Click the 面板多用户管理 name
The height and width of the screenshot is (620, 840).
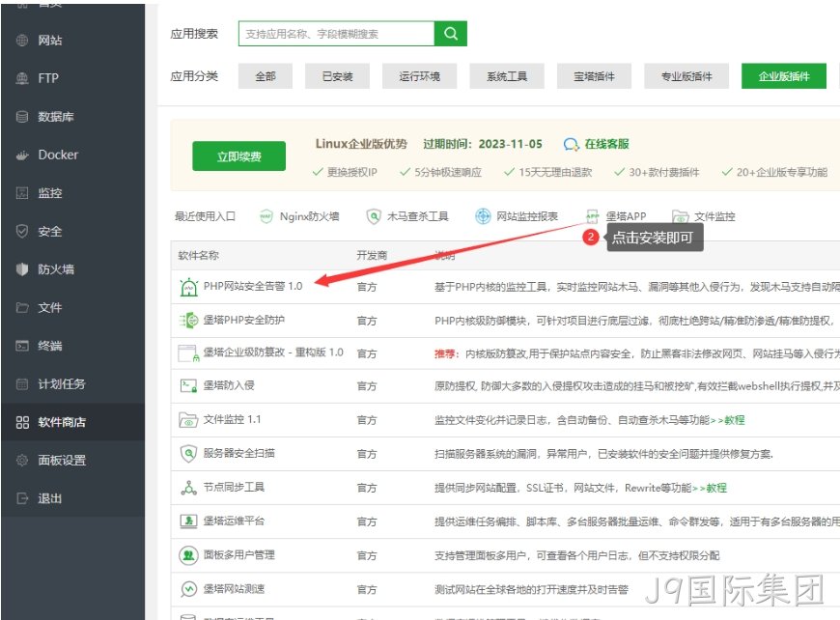238,554
